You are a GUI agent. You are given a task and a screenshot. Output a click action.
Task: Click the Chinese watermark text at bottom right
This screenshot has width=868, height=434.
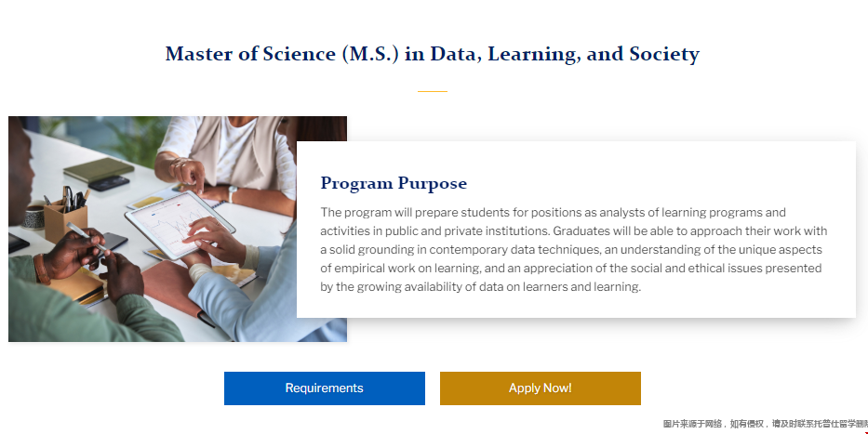click(x=765, y=424)
